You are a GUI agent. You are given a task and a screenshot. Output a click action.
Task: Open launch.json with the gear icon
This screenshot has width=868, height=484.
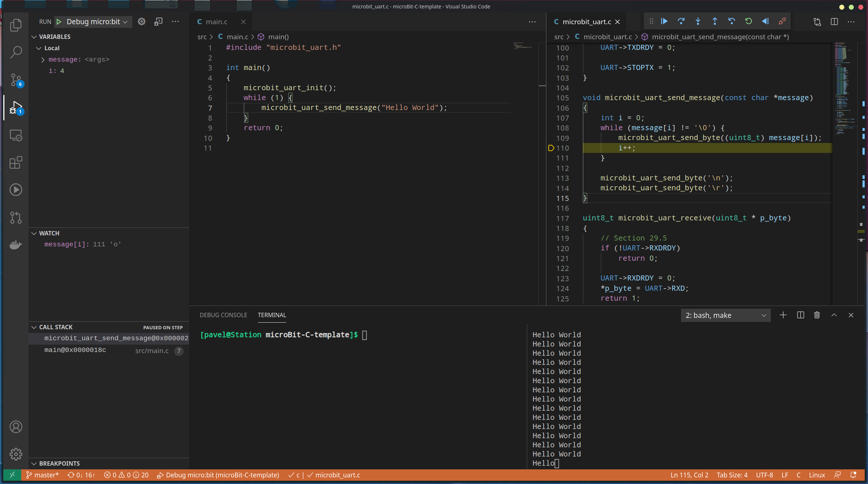[x=141, y=22]
